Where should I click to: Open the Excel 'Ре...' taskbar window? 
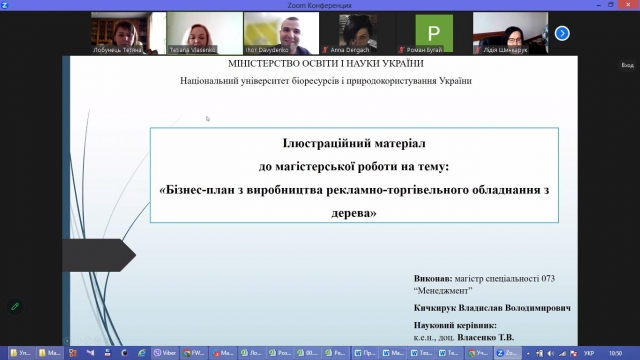tap(336, 353)
